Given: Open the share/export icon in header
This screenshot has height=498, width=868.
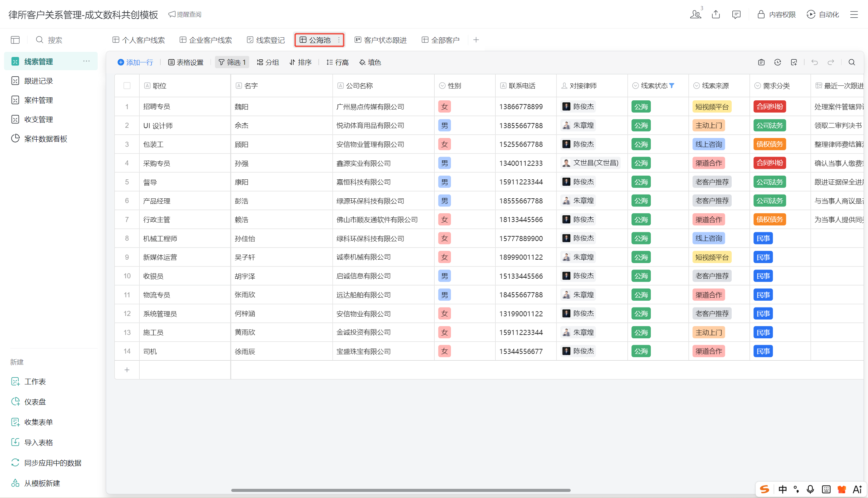Looking at the screenshot, I should click(x=716, y=14).
